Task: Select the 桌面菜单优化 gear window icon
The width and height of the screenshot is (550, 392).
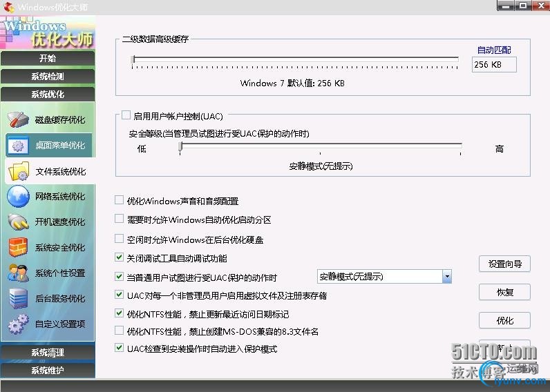Action: (17, 146)
